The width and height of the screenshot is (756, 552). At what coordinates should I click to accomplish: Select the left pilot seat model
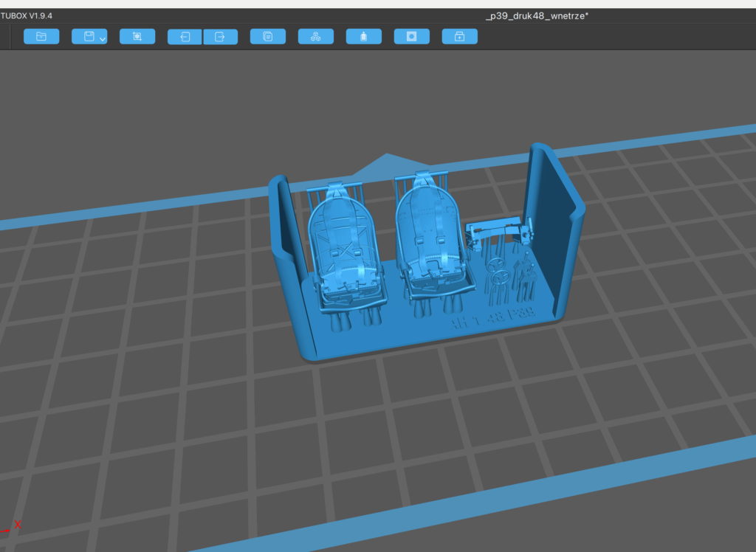click(345, 251)
